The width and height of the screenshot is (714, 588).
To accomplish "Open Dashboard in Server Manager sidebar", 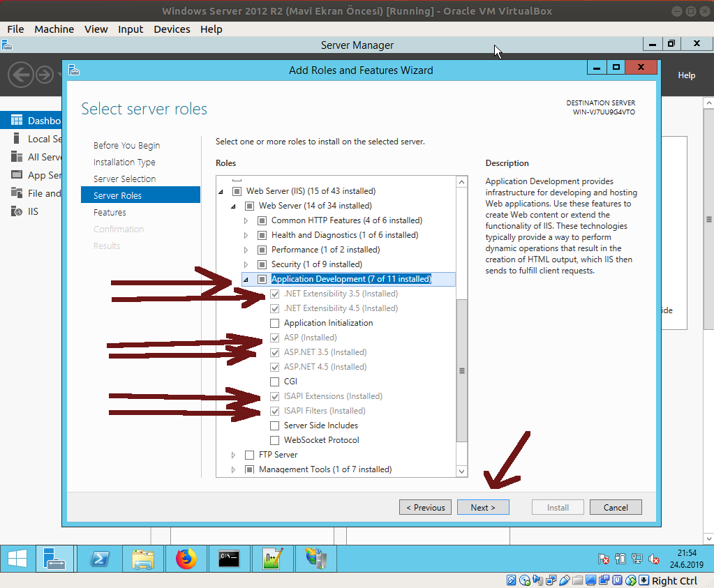I will [31, 121].
